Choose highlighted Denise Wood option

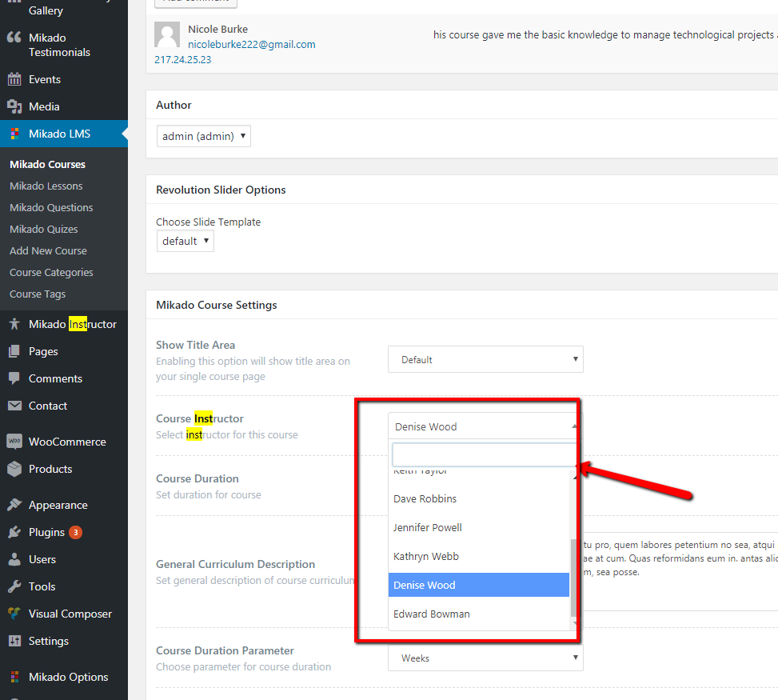(479, 585)
